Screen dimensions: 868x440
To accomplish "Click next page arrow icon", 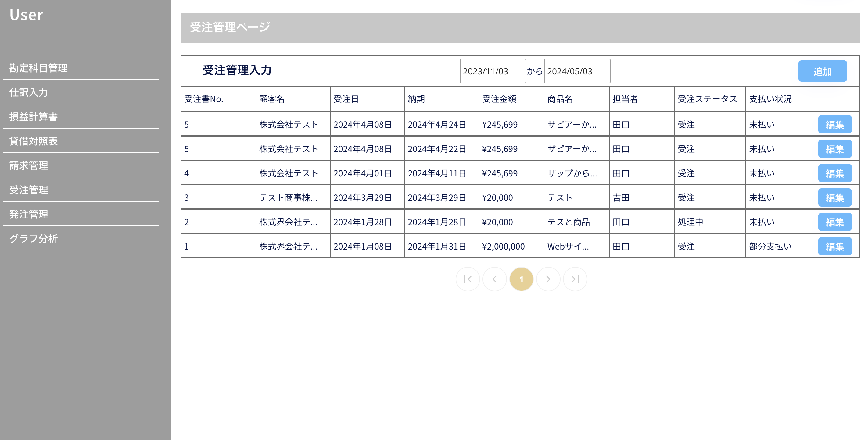I will coord(548,279).
